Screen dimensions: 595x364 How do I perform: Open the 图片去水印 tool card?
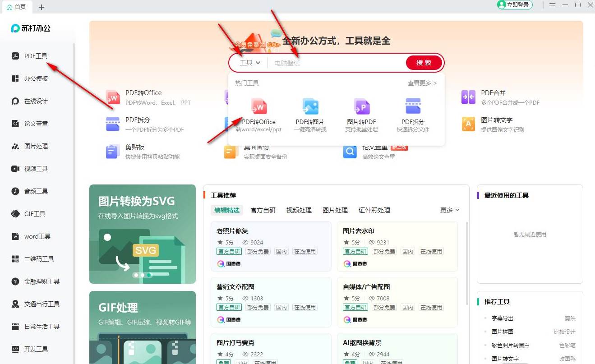[397, 246]
